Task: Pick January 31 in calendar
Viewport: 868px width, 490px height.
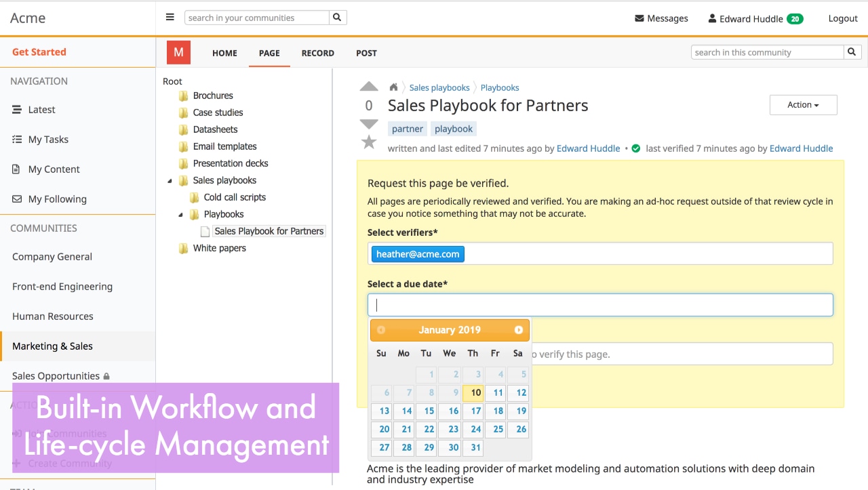Action: click(x=473, y=447)
